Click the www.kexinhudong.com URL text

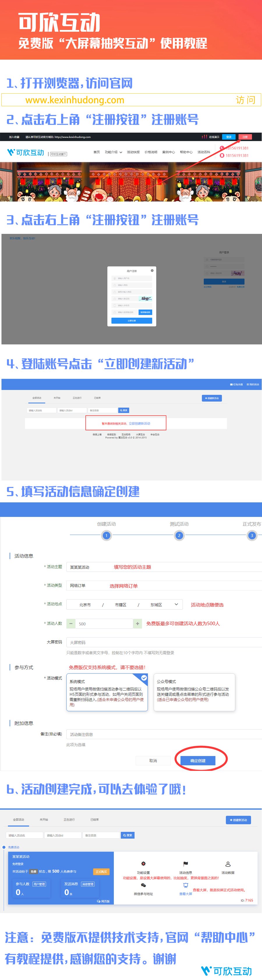pyautogui.click(x=75, y=100)
